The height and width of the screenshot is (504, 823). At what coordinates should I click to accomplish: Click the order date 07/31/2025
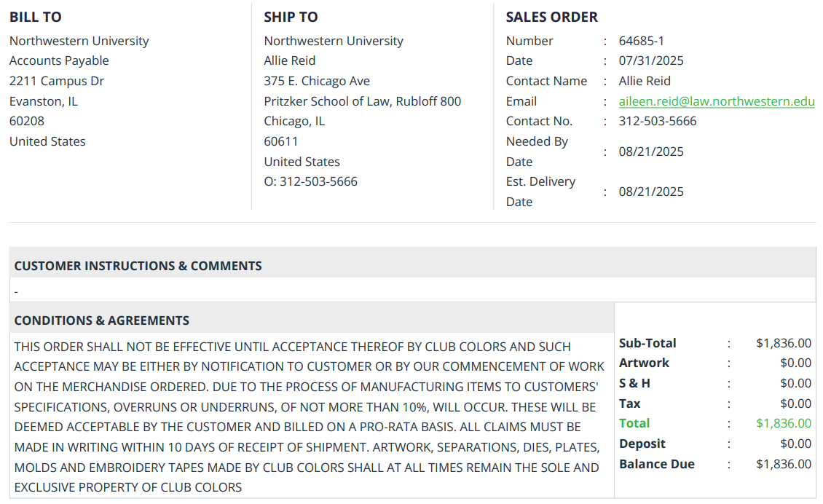click(x=651, y=60)
